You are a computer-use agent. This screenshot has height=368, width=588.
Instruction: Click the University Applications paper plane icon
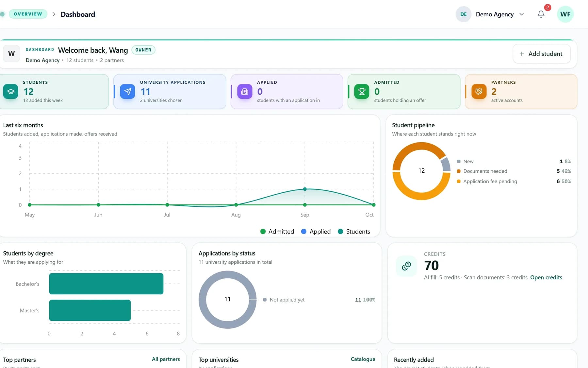click(127, 92)
